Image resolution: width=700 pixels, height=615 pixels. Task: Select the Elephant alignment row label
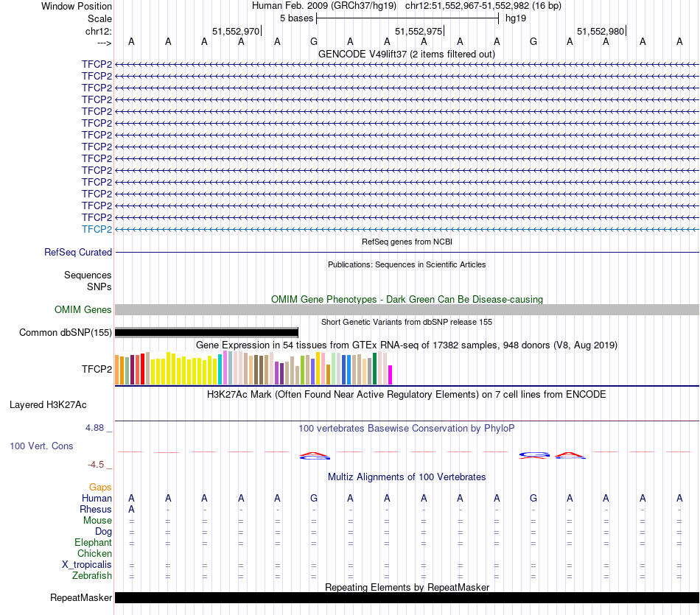pyautogui.click(x=94, y=543)
